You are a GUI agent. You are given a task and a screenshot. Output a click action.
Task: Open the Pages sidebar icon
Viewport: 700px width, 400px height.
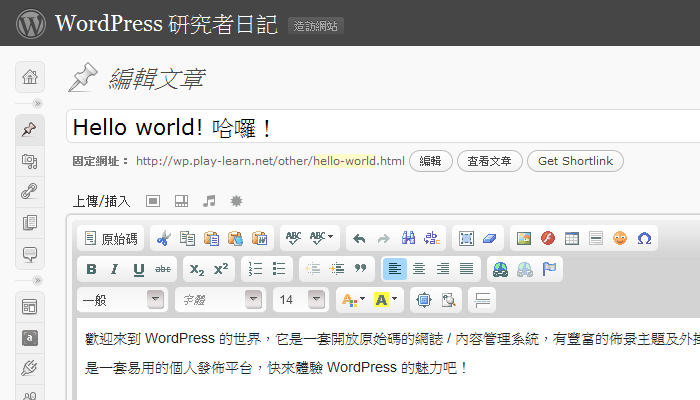[x=30, y=222]
